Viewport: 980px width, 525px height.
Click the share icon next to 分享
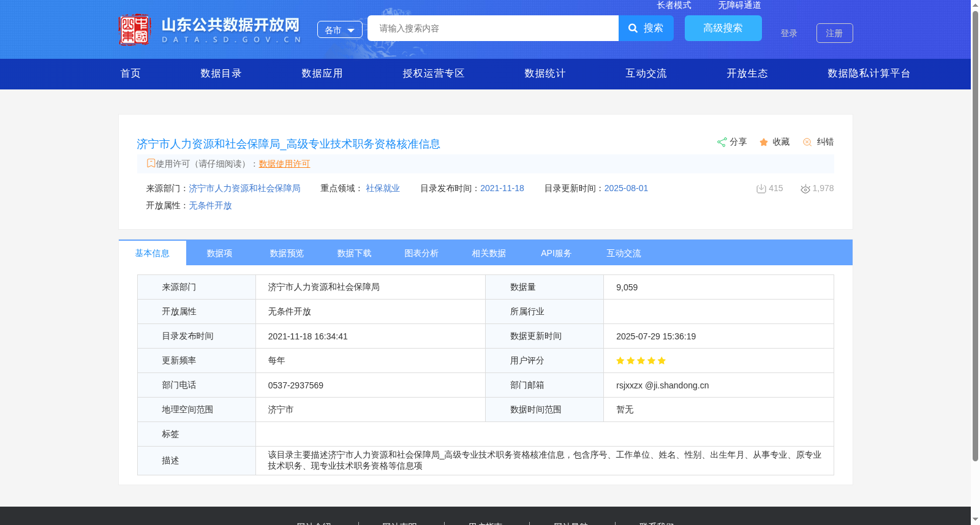722,142
